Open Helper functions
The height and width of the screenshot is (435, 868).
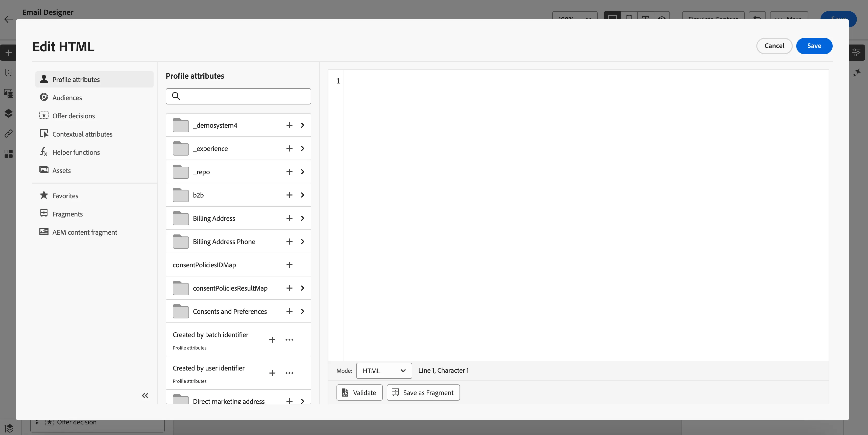coord(94,153)
